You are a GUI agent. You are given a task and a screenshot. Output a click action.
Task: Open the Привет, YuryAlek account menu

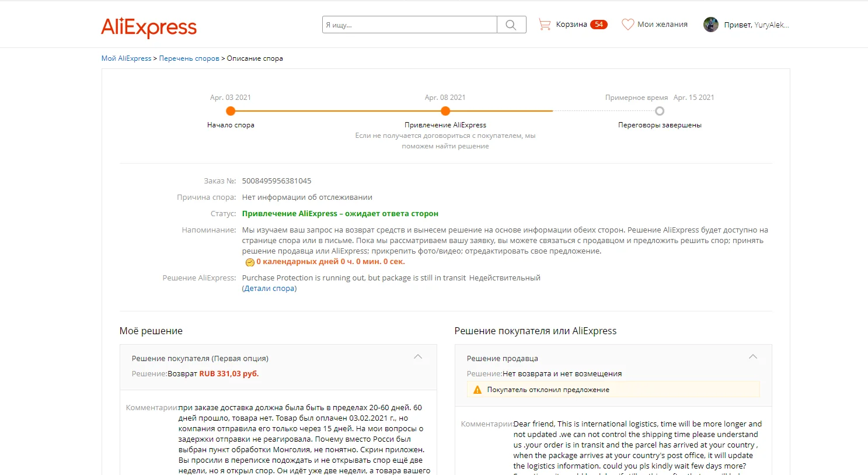point(757,25)
